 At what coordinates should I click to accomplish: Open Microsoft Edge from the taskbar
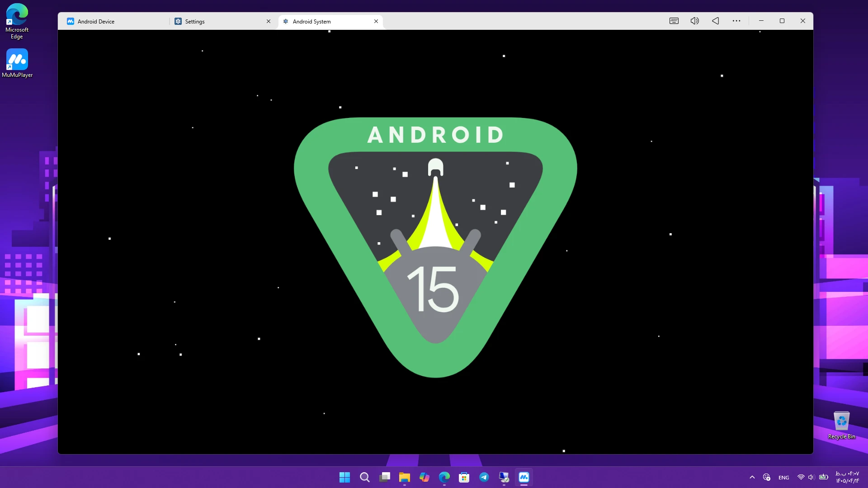point(444,477)
